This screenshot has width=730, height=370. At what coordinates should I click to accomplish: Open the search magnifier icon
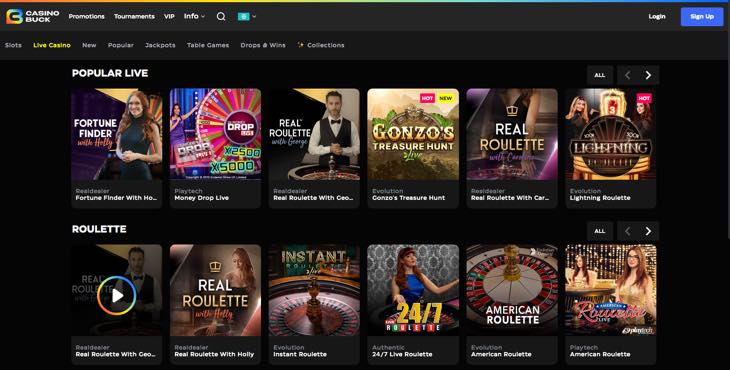[x=221, y=16]
